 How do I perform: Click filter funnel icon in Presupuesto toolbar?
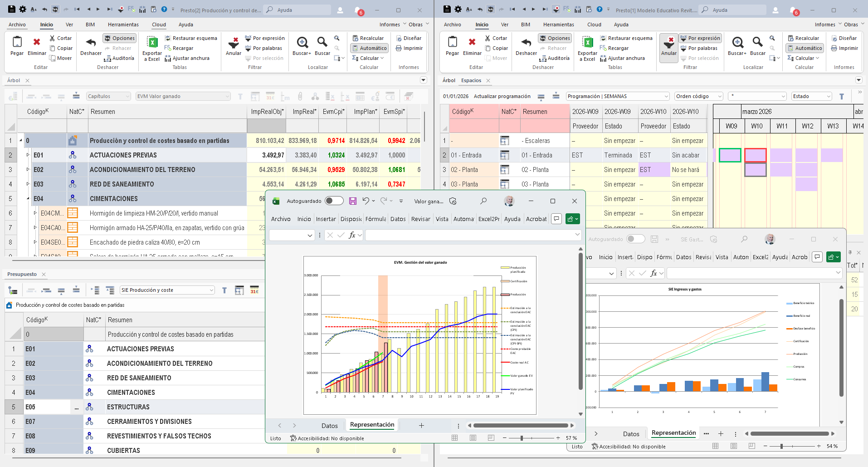(x=224, y=290)
